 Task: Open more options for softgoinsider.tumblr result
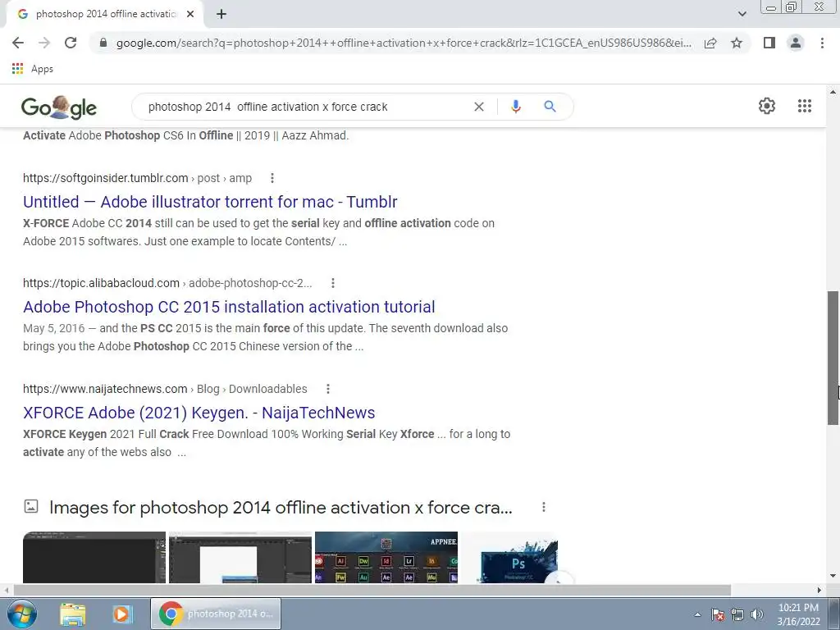[272, 178]
